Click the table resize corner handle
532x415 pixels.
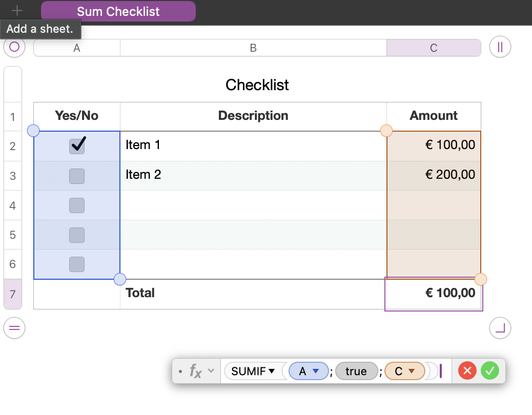pyautogui.click(x=500, y=328)
